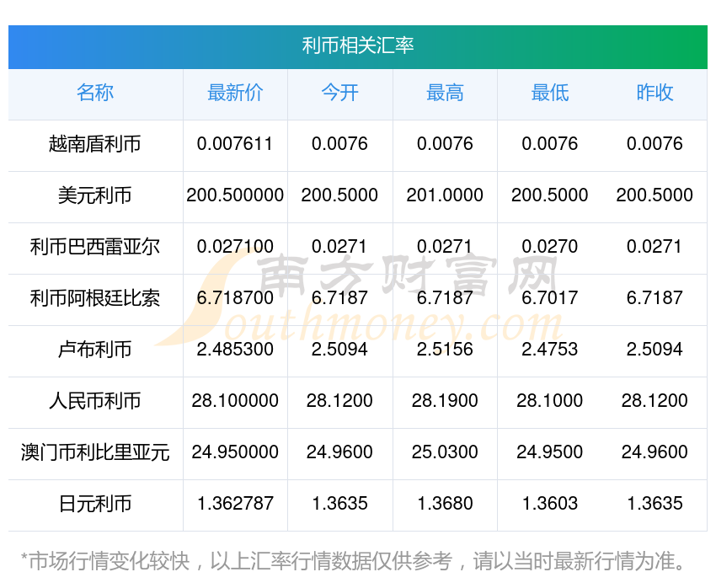Image resolution: width=716 pixels, height=588 pixels.
Task: Select the 今开 column header
Action: click(x=339, y=93)
